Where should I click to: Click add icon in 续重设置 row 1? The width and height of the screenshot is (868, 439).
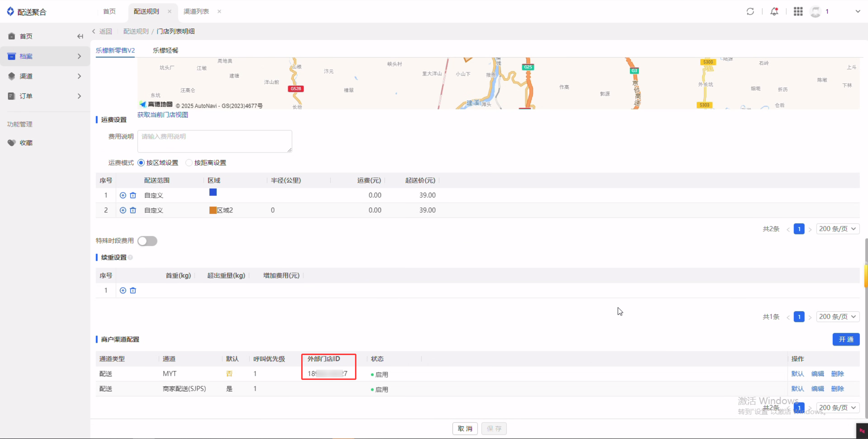tap(123, 290)
